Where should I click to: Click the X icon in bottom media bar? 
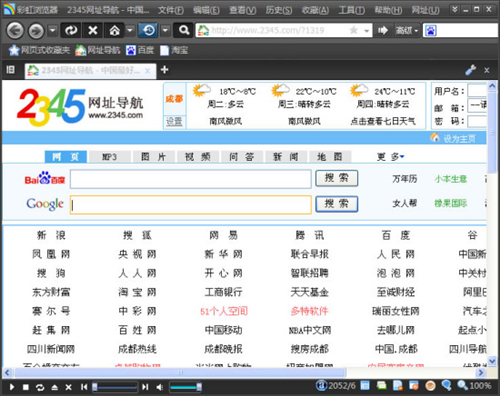coord(69,387)
